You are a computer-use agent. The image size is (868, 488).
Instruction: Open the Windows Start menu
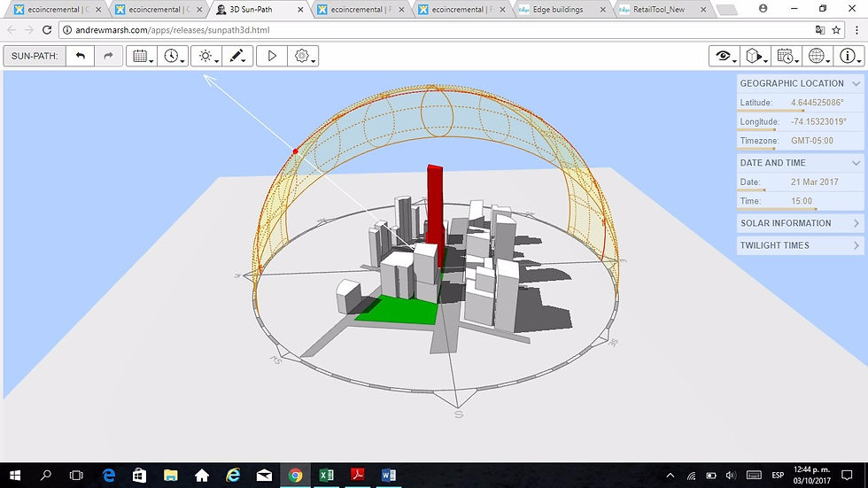pos(15,476)
